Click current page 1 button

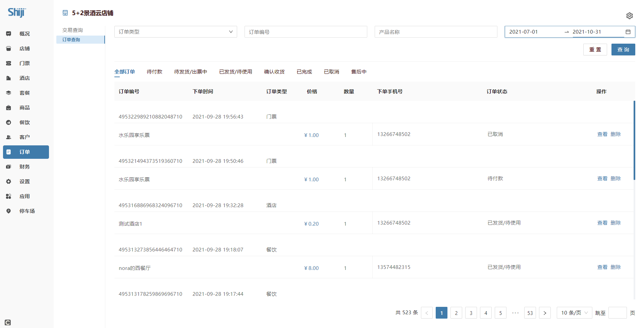pyautogui.click(x=441, y=313)
